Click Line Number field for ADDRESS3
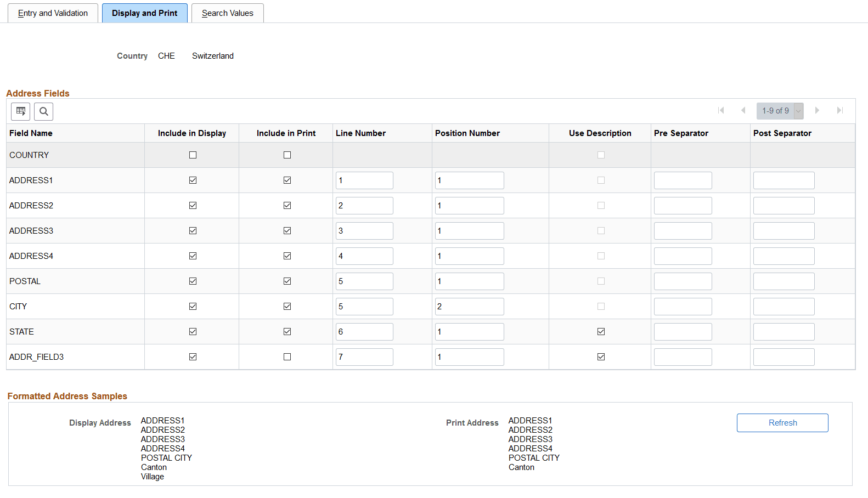 pyautogui.click(x=364, y=231)
